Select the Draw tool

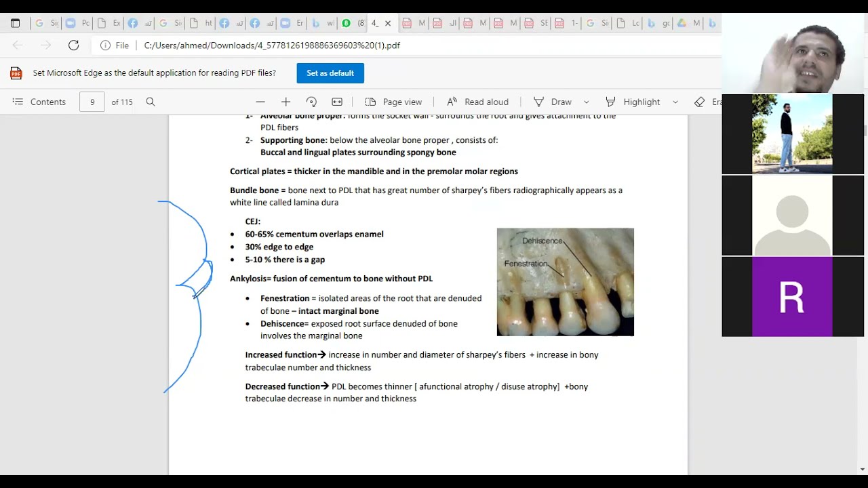553,102
